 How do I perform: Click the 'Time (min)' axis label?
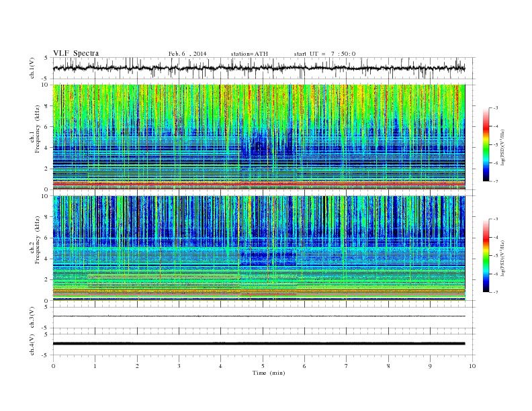269,373
